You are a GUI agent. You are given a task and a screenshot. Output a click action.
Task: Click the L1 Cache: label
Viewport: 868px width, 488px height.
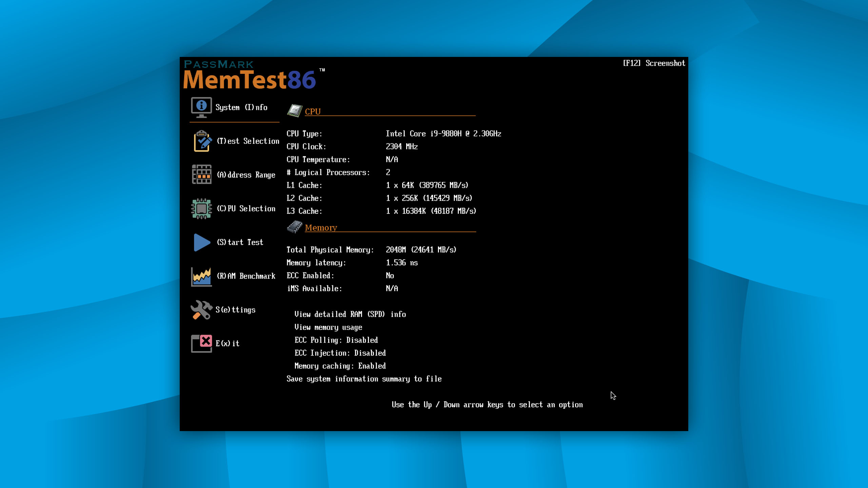tap(304, 185)
